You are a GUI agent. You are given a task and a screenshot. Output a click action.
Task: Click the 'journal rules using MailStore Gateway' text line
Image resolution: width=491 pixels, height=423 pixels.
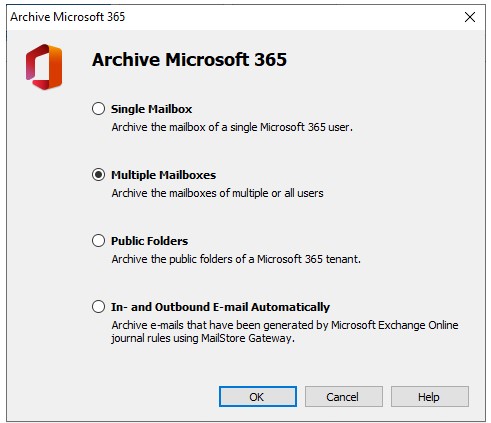click(203, 338)
